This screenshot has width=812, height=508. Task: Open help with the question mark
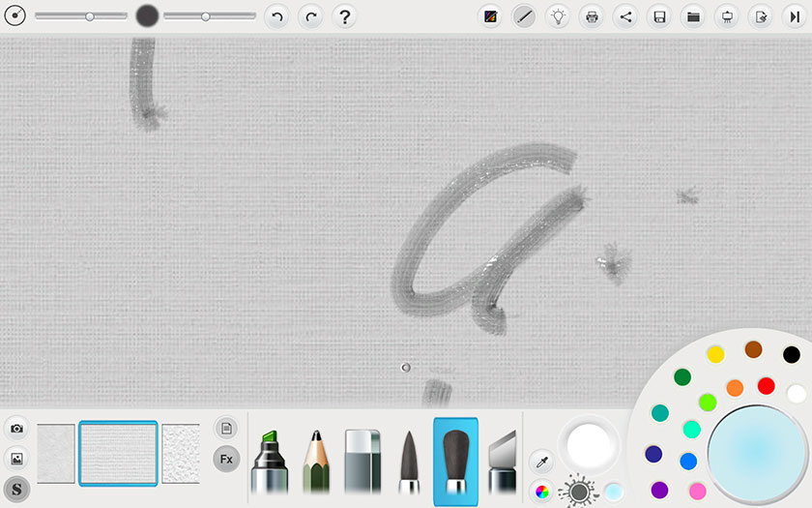345,16
